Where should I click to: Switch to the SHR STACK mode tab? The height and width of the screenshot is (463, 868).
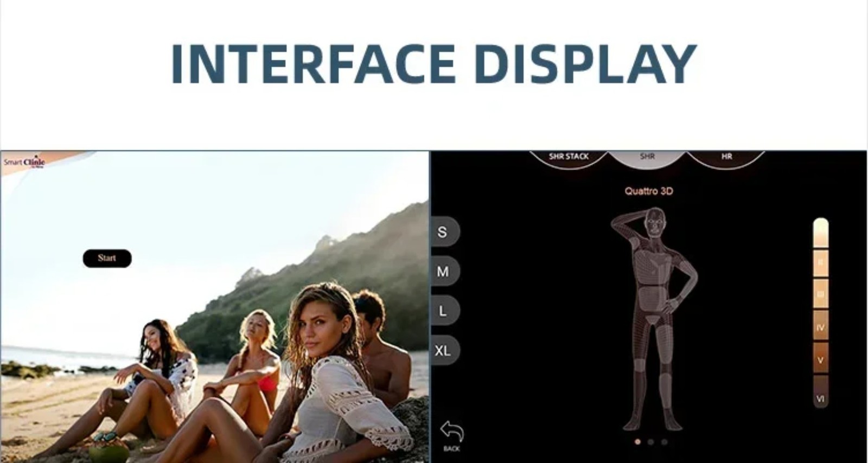pyautogui.click(x=569, y=157)
